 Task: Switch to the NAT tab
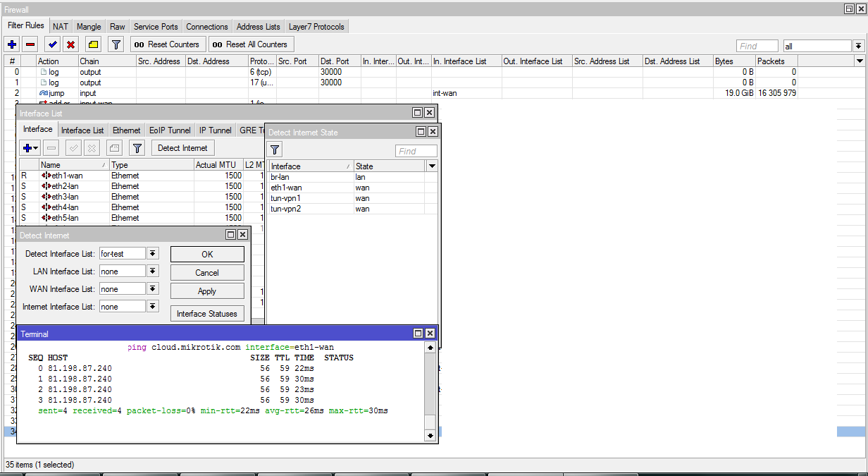[x=61, y=27]
